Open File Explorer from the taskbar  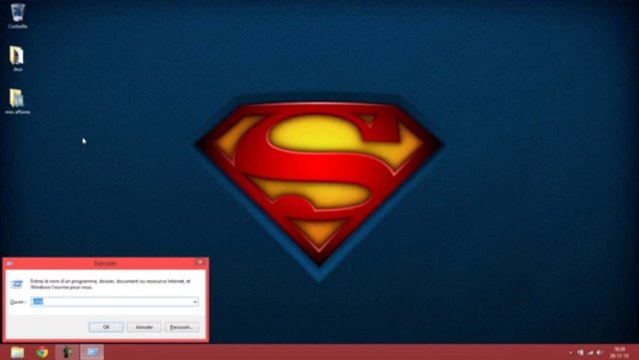click(18, 352)
